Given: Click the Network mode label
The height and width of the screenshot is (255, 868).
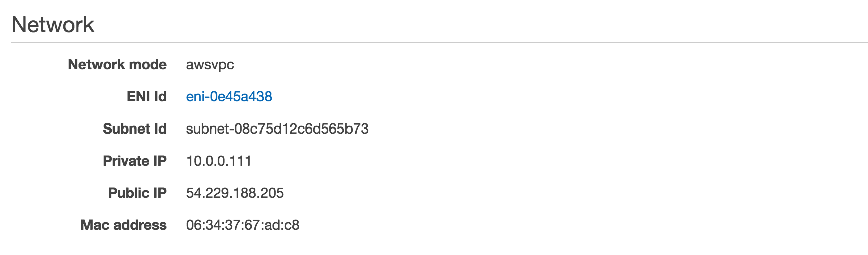Looking at the screenshot, I should point(117,64).
